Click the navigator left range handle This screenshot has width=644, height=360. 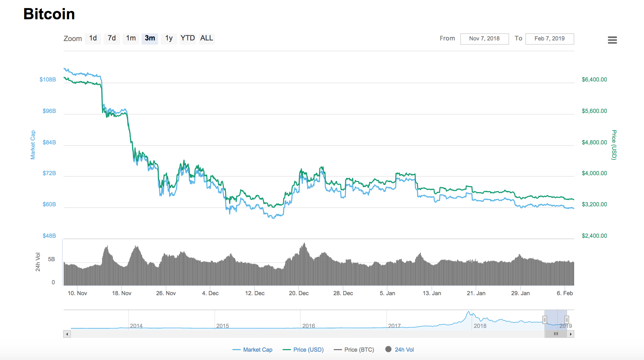(x=545, y=320)
